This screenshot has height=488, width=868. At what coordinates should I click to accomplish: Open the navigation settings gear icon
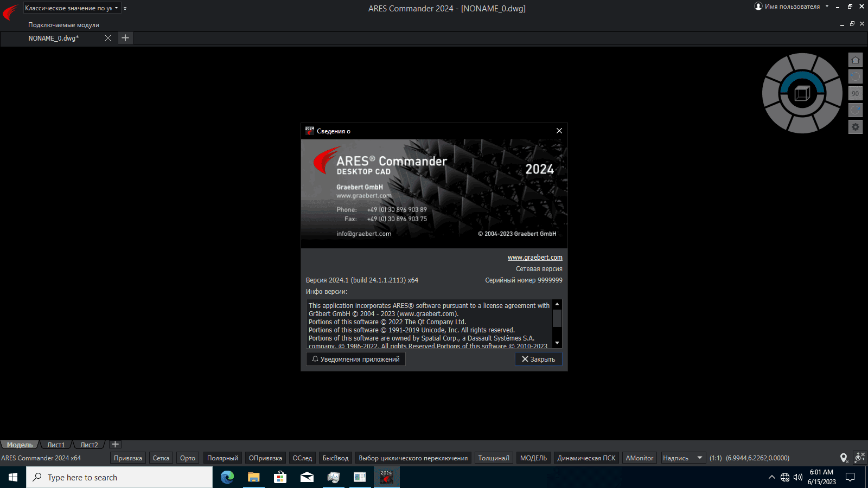coord(856,127)
